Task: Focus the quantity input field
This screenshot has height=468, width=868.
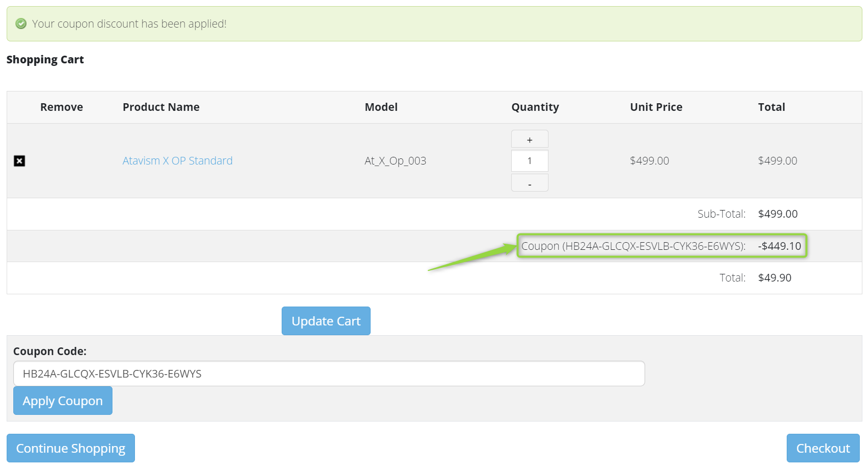Action: 530,161
